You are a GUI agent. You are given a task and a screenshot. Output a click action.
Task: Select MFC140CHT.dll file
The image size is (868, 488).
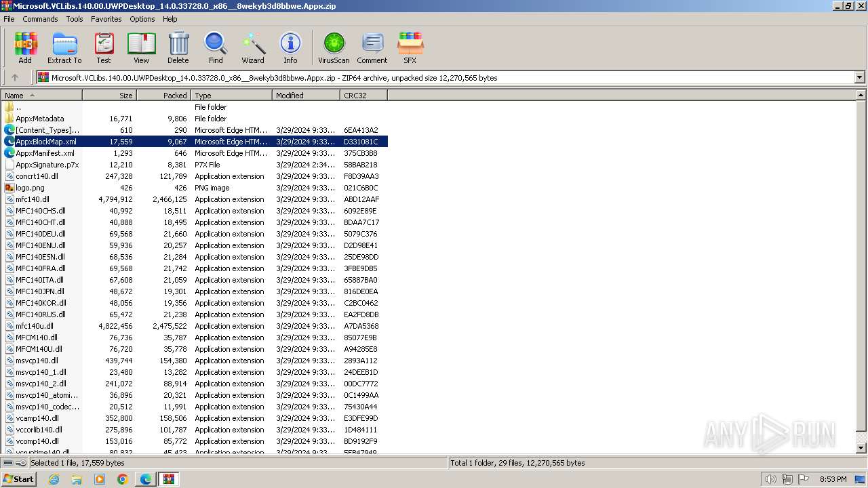pyautogui.click(x=195, y=222)
